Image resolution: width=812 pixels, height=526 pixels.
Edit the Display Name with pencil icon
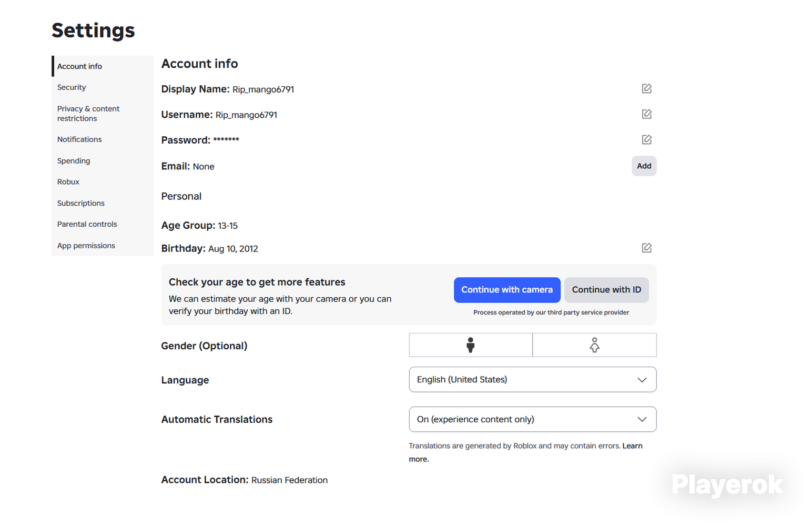646,88
